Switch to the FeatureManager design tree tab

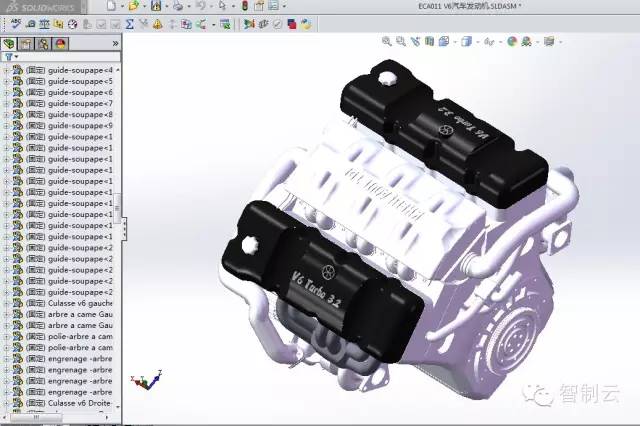tap(9, 44)
